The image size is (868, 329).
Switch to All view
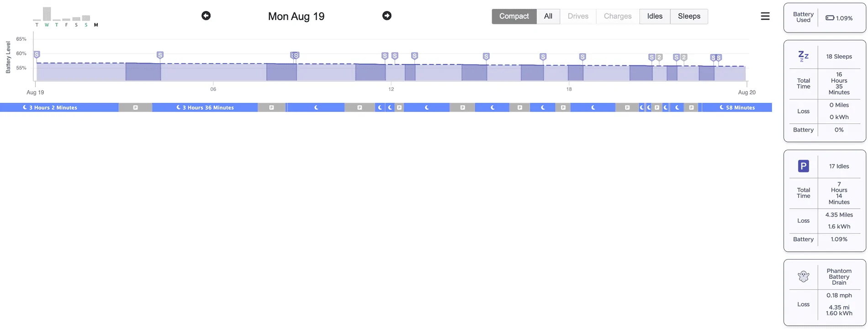pyautogui.click(x=548, y=16)
